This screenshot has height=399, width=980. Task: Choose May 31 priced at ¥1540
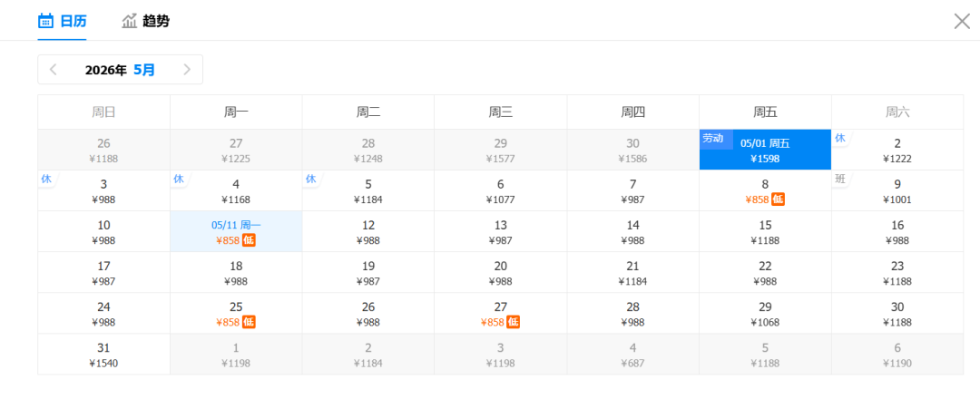(x=103, y=355)
